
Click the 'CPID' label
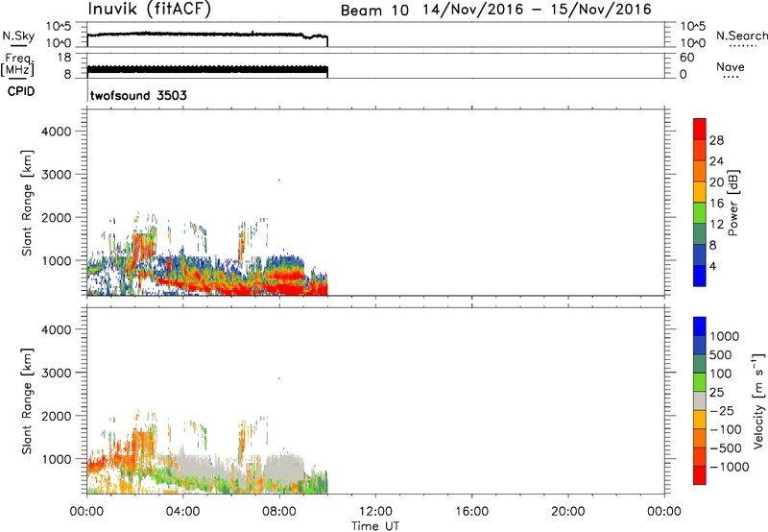(x=21, y=91)
